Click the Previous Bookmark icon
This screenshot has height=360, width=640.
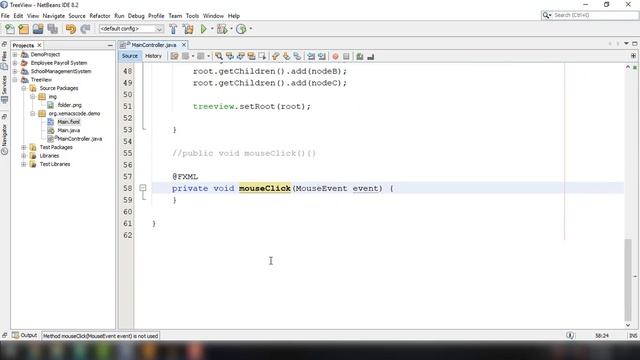(x=276, y=56)
